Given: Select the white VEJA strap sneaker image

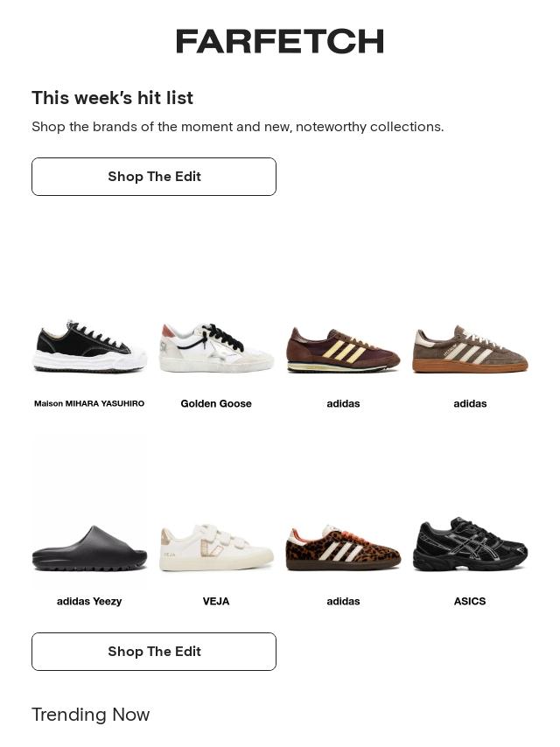Looking at the screenshot, I should coord(216,548).
